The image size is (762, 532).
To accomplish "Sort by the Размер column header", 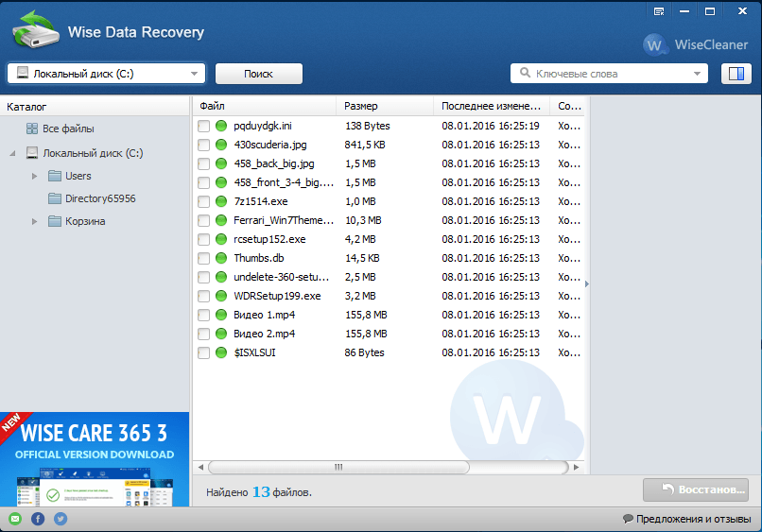I will click(x=384, y=107).
